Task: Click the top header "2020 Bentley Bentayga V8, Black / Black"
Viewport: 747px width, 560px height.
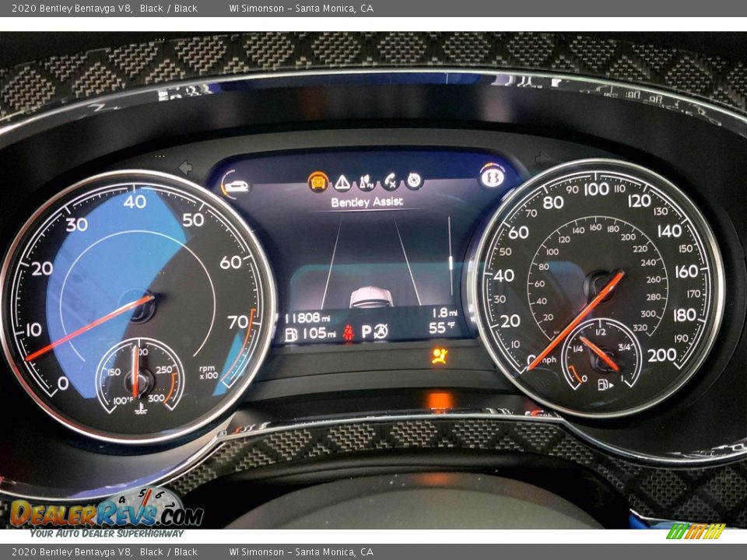Action: point(104,8)
